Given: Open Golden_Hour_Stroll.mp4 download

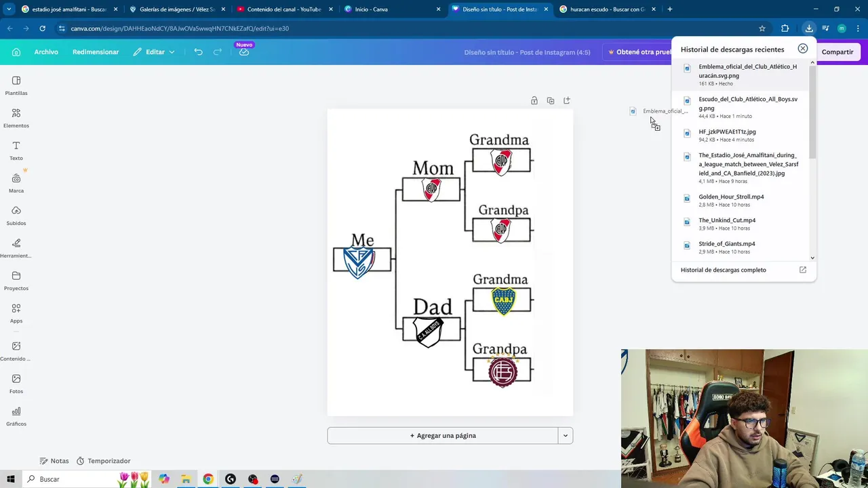Looking at the screenshot, I should (x=741, y=200).
